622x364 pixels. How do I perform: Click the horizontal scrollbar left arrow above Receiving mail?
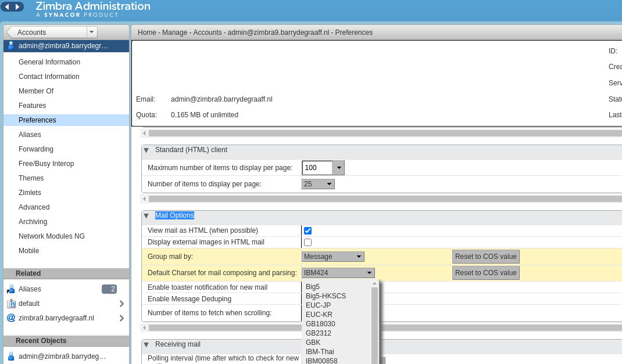pyautogui.click(x=144, y=328)
